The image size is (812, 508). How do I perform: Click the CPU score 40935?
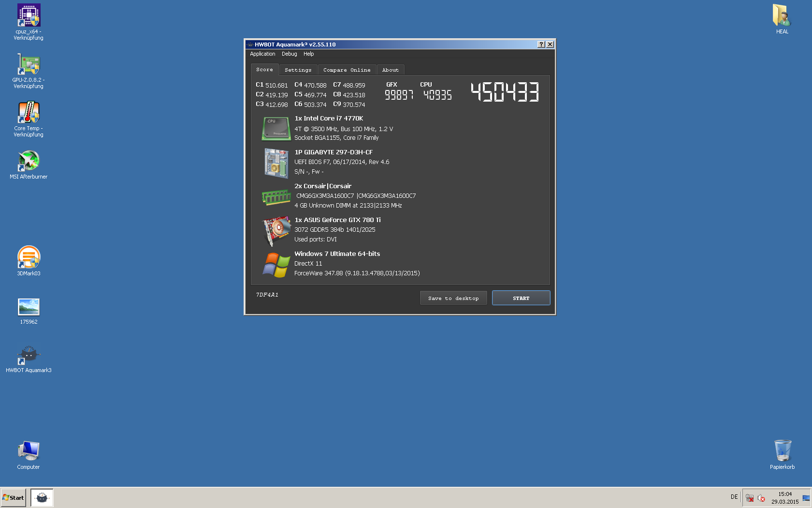point(438,95)
